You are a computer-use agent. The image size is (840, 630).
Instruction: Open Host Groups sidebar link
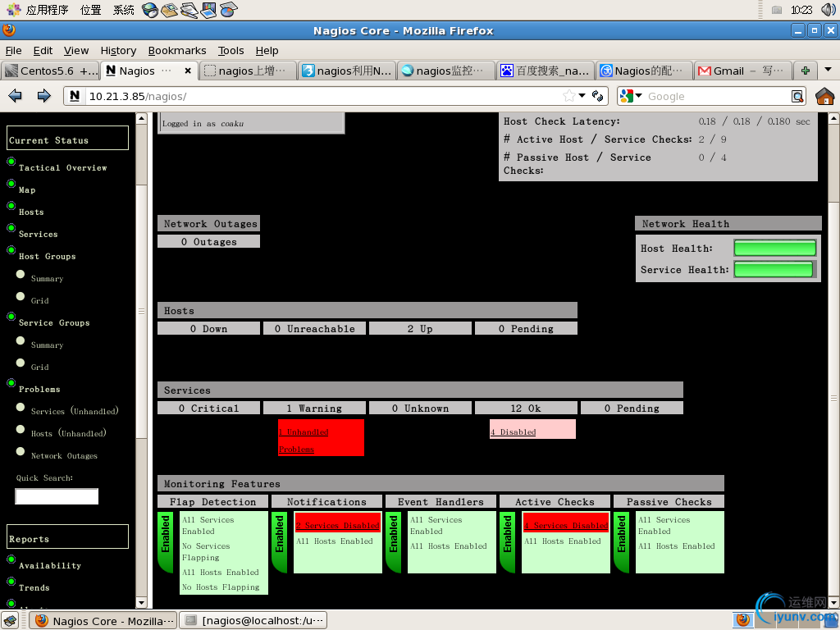point(47,257)
